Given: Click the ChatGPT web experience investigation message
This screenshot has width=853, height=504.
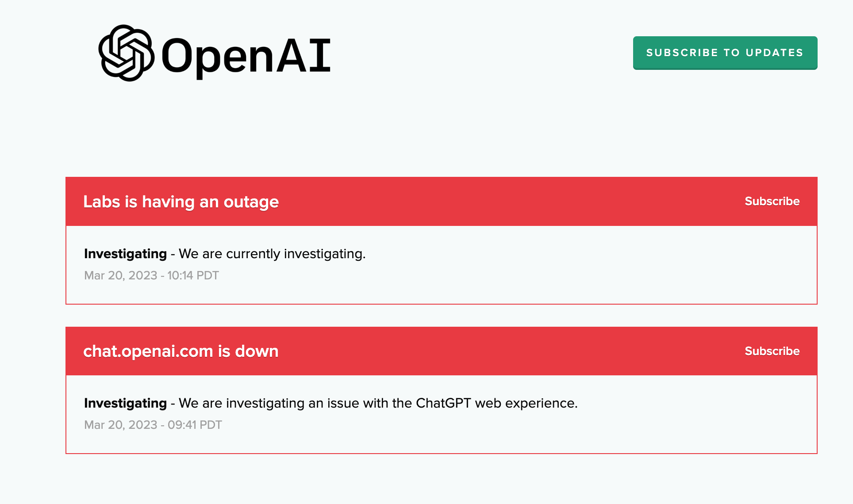Looking at the screenshot, I should (378, 403).
